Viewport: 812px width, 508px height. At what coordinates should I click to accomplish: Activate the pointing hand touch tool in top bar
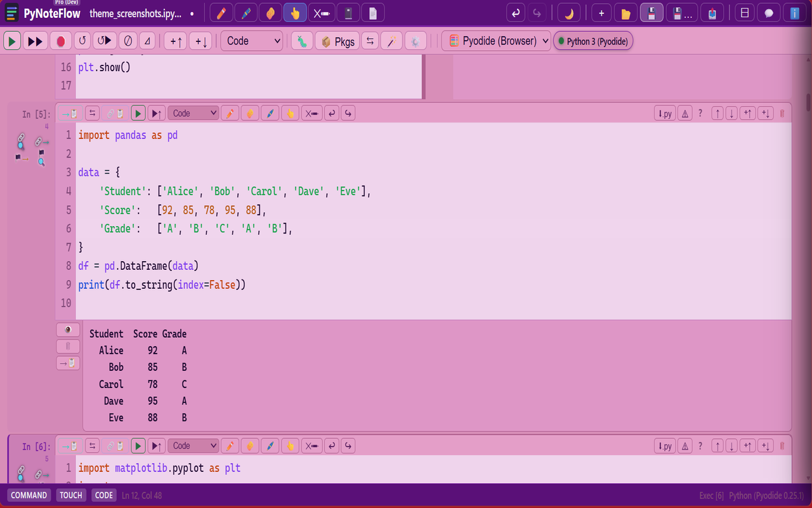pyautogui.click(x=295, y=13)
